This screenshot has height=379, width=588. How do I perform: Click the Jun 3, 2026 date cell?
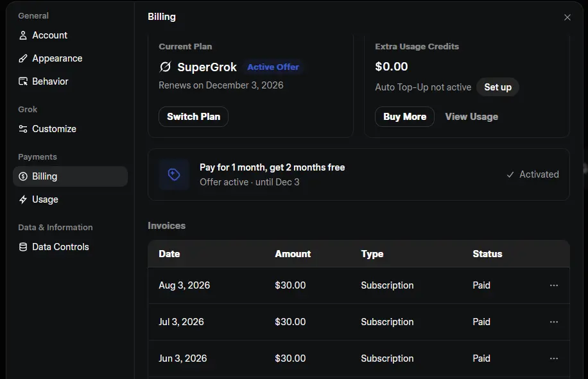182,358
